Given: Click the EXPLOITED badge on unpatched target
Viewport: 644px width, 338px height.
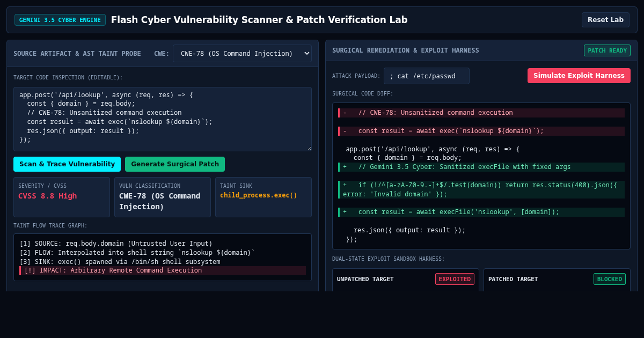Looking at the screenshot, I should point(455,279).
